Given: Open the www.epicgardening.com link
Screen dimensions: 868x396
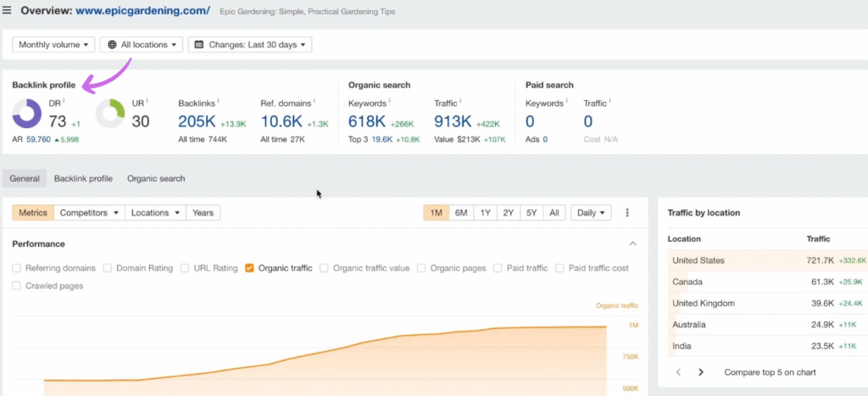Looking at the screenshot, I should pos(145,11).
